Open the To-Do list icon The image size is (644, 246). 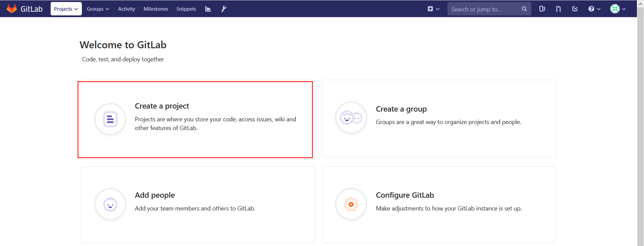click(x=575, y=9)
